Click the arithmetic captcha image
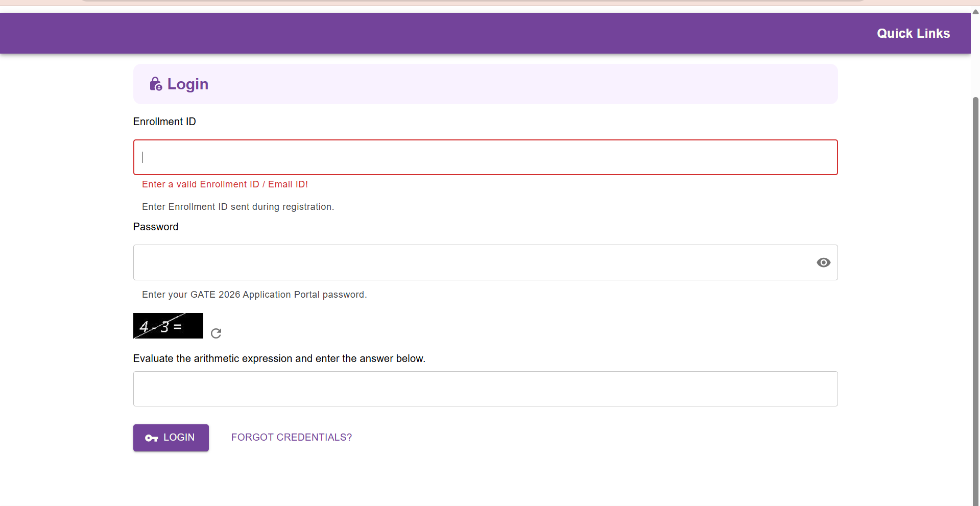The image size is (980, 506). tap(168, 326)
